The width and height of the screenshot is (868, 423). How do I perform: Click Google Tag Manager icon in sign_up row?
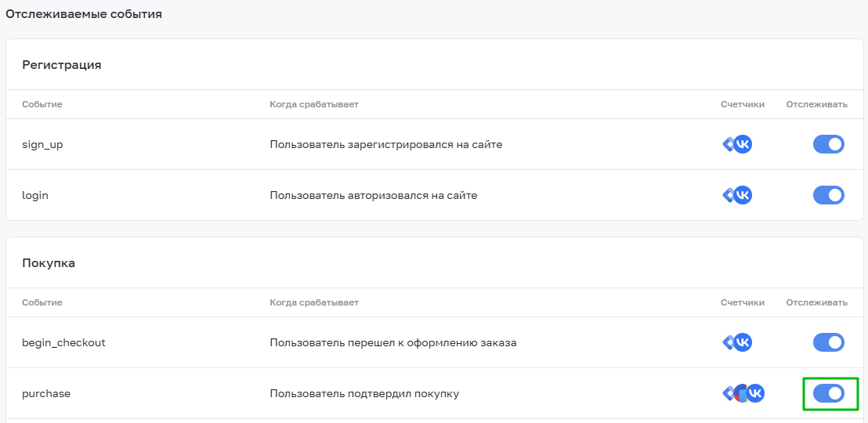(729, 144)
